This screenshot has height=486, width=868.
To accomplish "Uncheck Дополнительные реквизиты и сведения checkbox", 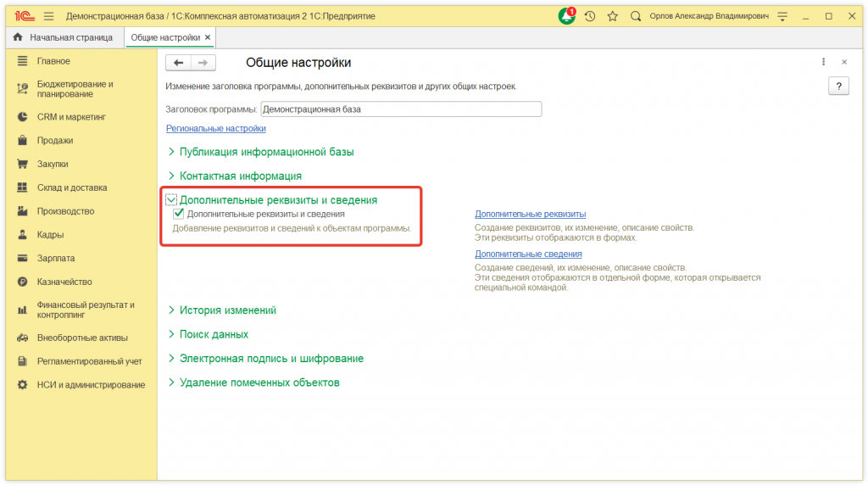I will [179, 215].
